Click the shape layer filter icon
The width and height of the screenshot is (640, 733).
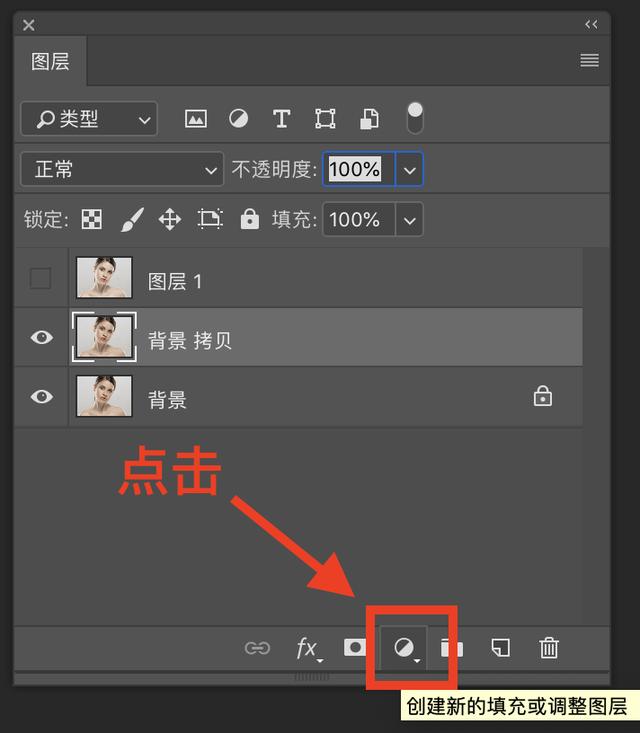pyautogui.click(x=325, y=119)
